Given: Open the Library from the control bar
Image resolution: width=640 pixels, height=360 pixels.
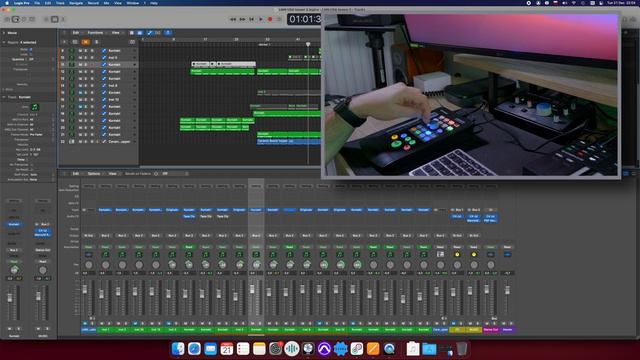Looking at the screenshot, I should [x=7, y=19].
